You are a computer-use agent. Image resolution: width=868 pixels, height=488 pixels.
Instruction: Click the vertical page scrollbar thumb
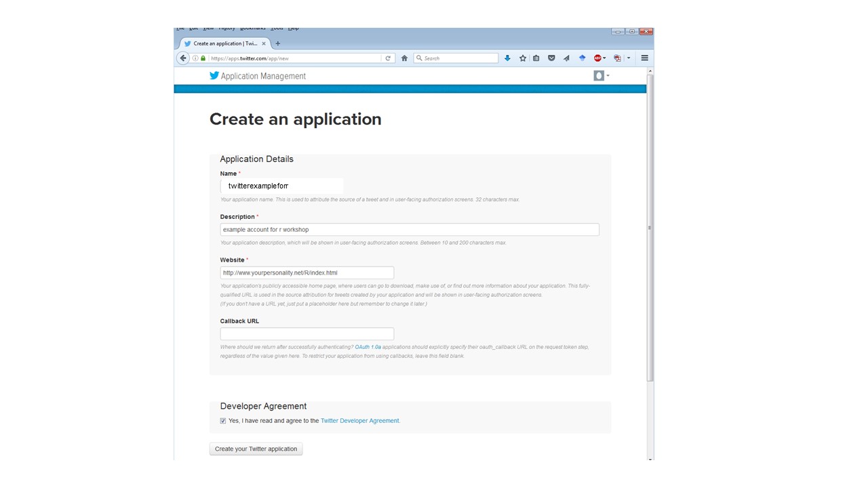pos(650,227)
